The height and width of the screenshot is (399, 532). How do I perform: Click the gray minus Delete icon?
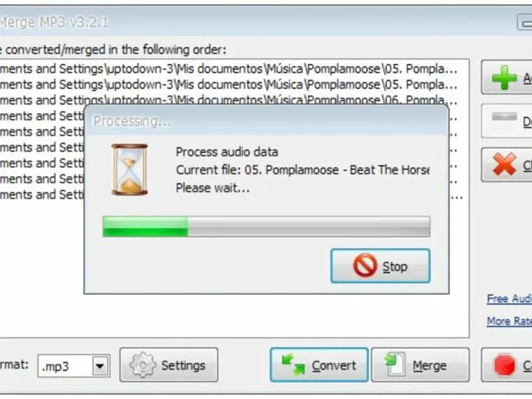point(504,116)
